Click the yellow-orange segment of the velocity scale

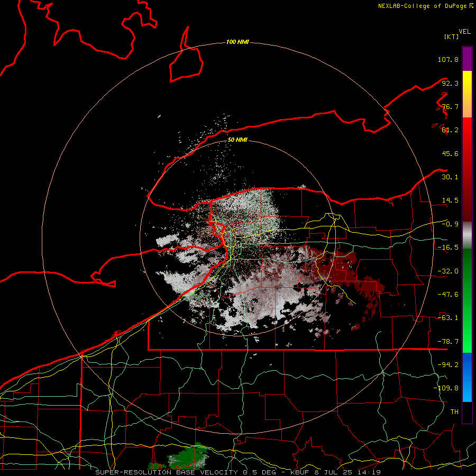[x=467, y=94]
